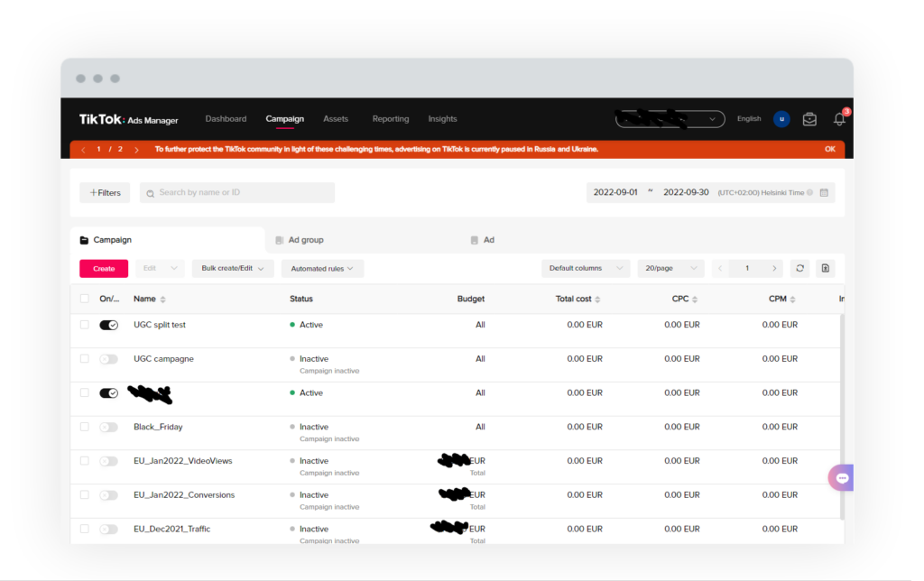Image resolution: width=924 pixels, height=581 pixels.
Task: Refresh the campaign table
Action: (799, 268)
